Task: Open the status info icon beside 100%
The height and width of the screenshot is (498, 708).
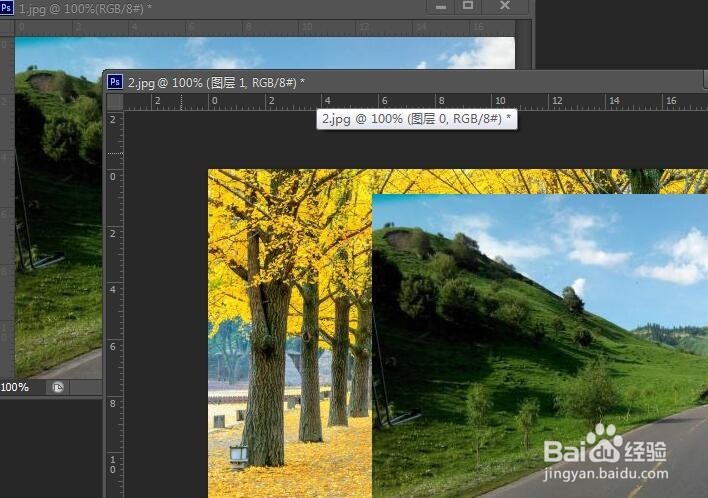Action: tap(58, 387)
